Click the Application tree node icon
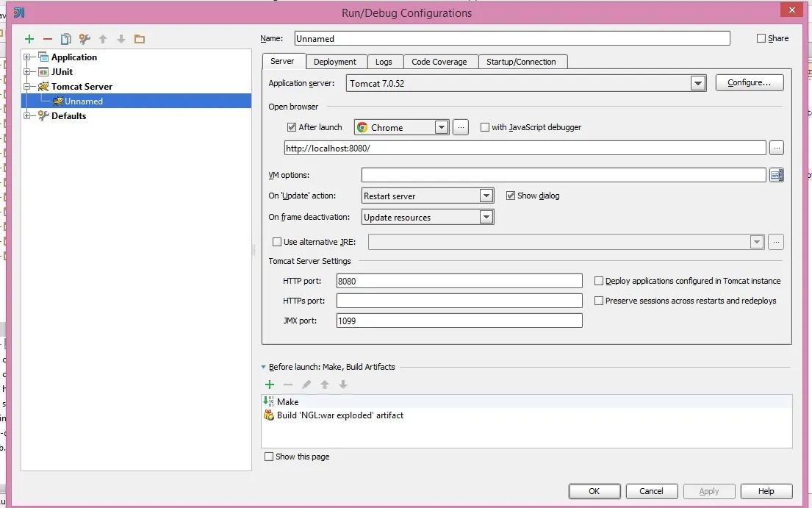Viewport: 812px width, 508px height. pyautogui.click(x=43, y=57)
